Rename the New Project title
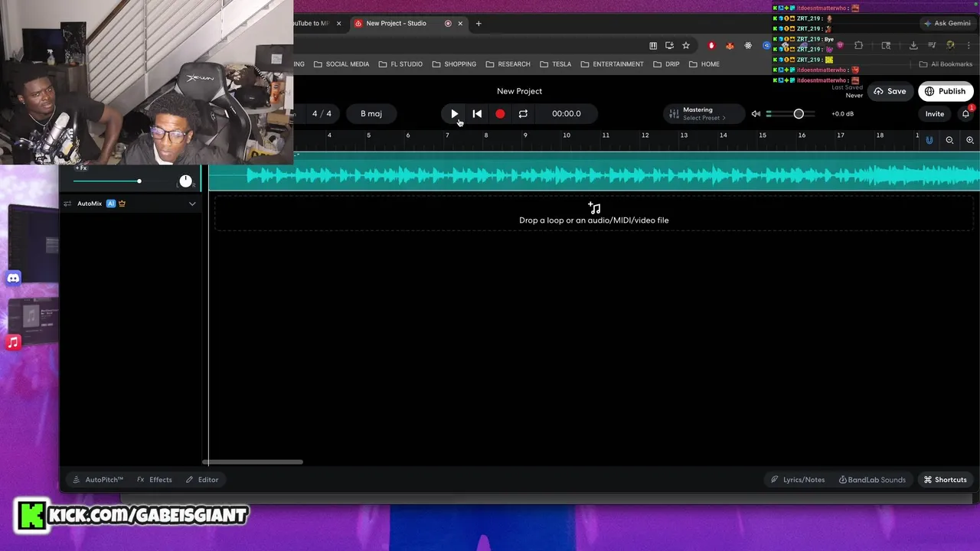This screenshot has width=980, height=551. [x=519, y=91]
